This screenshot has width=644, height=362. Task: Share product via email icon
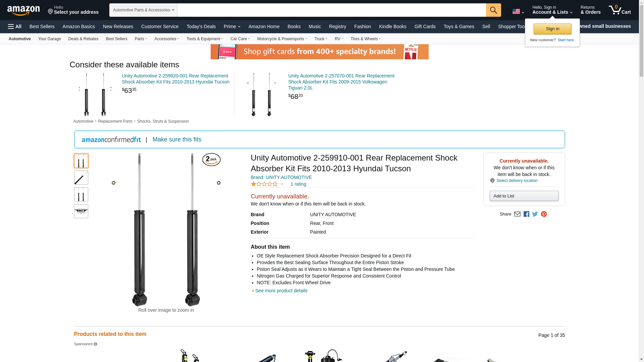(517, 214)
